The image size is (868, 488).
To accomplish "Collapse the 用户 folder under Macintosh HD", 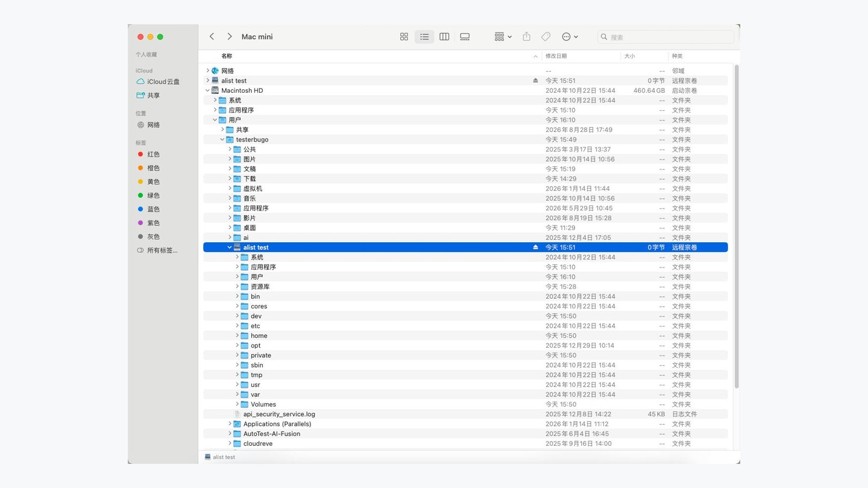I will click(215, 120).
